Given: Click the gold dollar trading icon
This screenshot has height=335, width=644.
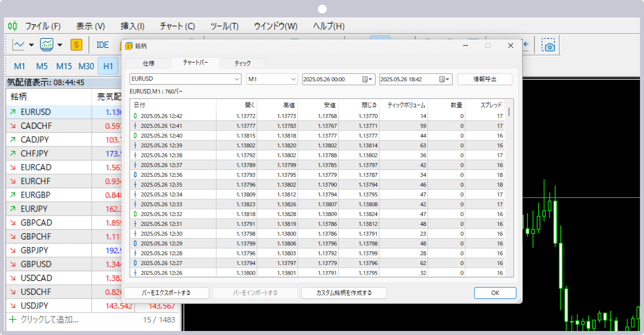Looking at the screenshot, I should point(76,45).
